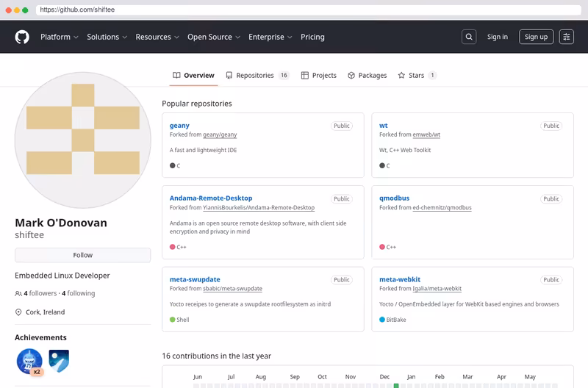Click the Stars star icon
The image size is (588, 388).
tap(401, 76)
